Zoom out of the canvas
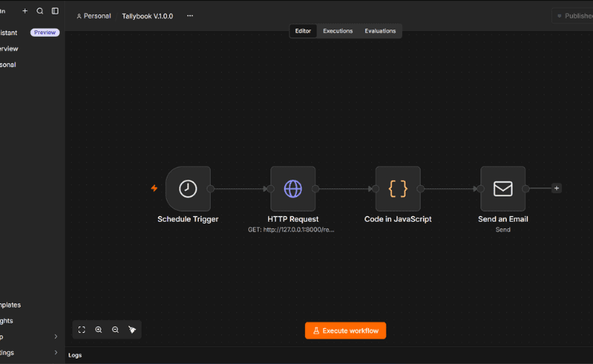593x364 pixels. 116,330
